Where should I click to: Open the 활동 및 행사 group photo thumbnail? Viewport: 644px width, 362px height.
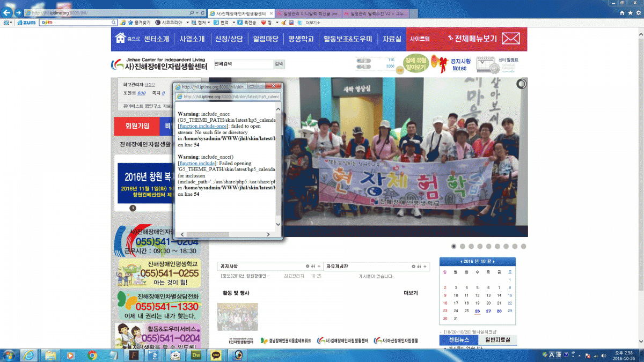[x=237, y=317]
